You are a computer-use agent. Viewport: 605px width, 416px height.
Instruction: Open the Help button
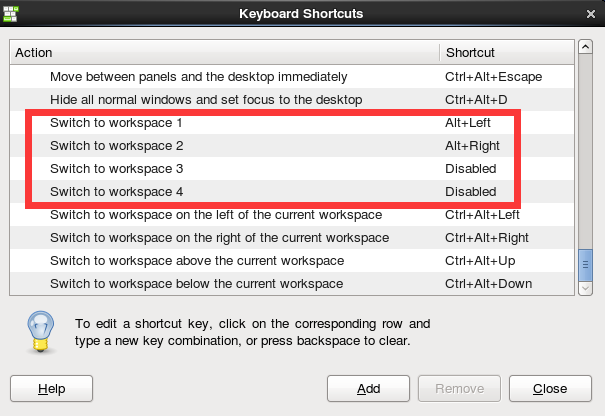point(51,388)
